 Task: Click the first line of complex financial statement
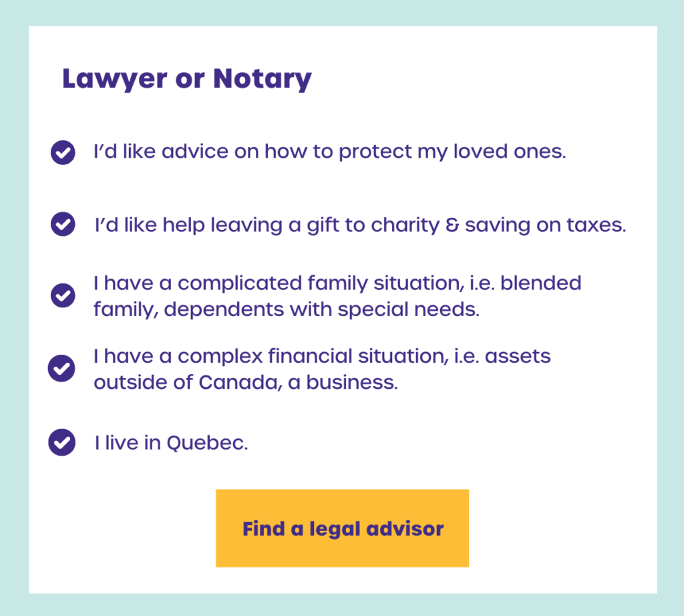point(322,356)
